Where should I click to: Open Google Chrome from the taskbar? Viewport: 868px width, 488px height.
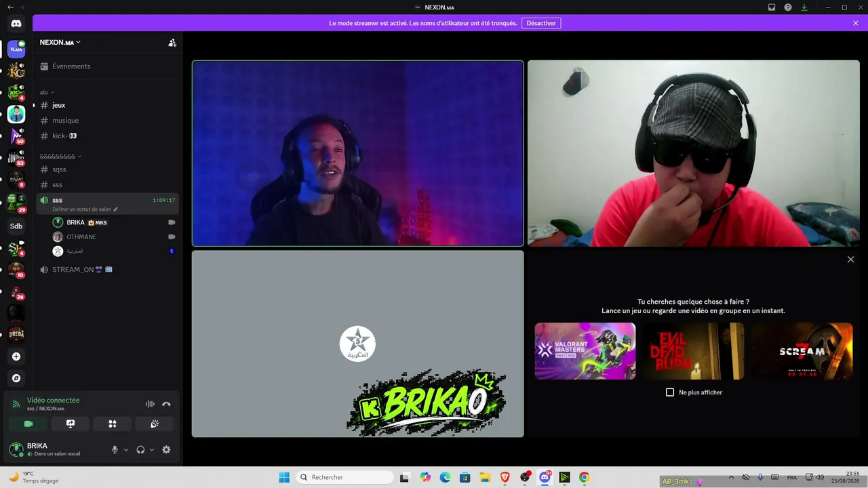coord(585,477)
